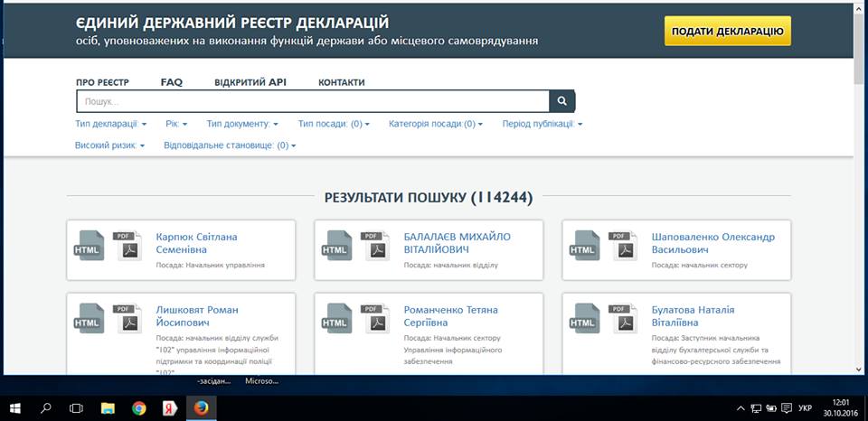The height and width of the screenshot is (421, 868).
Task: Expand the Рік filter dropdown
Action: coord(176,124)
